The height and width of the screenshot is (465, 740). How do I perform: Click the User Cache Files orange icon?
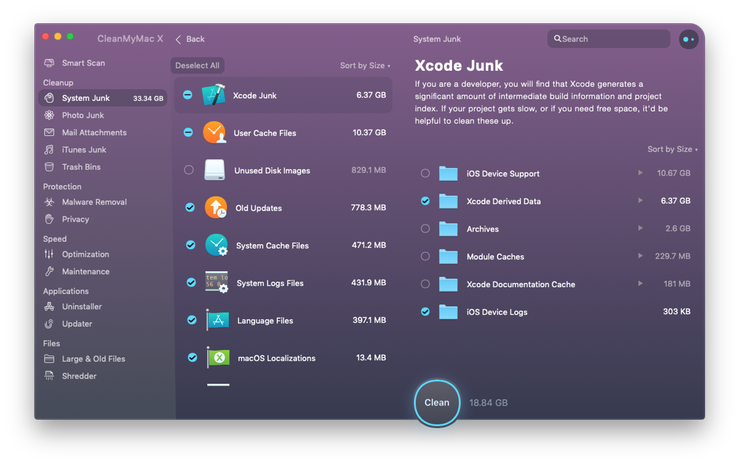point(215,133)
